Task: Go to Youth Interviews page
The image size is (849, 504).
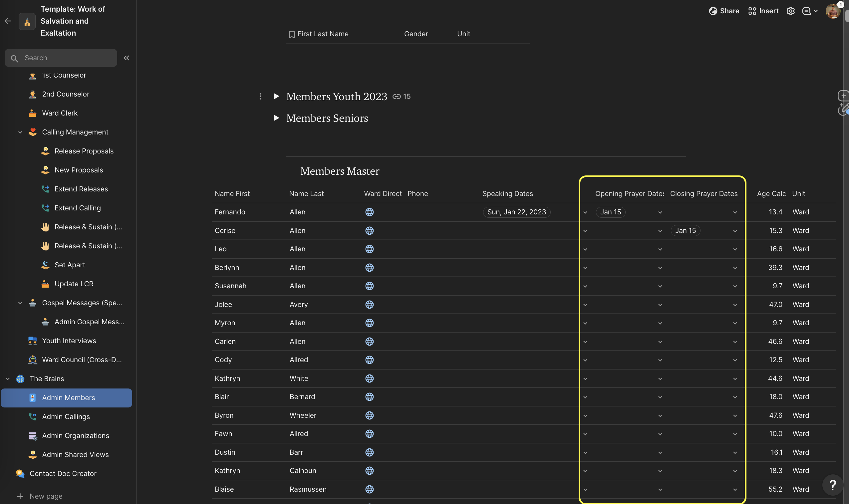Action: [69, 341]
